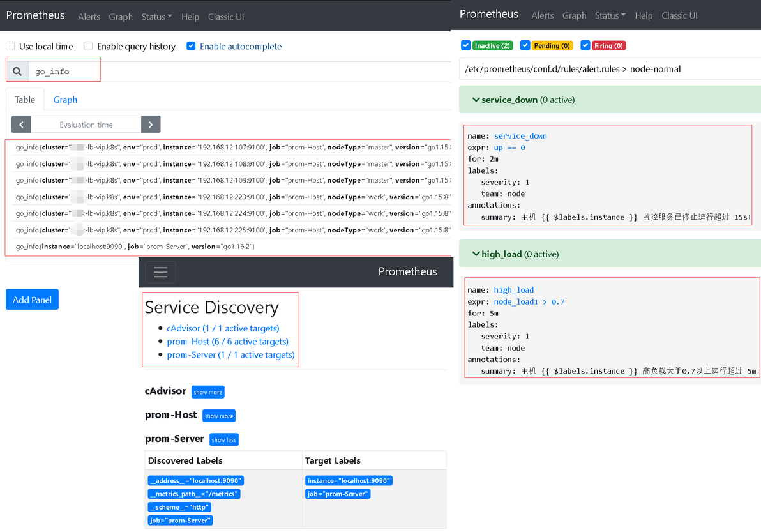
Task: Click the 'up == 0' expression link
Action: click(509, 148)
